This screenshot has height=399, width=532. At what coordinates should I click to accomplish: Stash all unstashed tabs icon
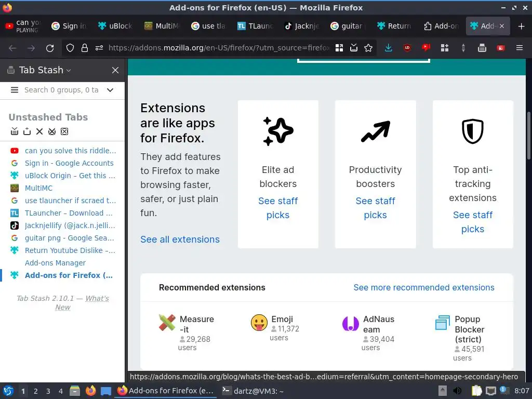[x=14, y=131]
